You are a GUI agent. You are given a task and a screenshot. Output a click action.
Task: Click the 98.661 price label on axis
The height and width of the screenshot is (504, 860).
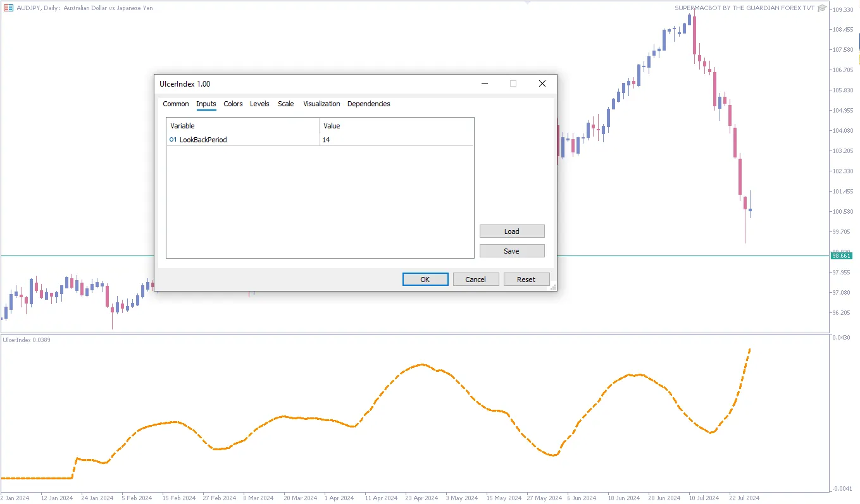tap(841, 256)
